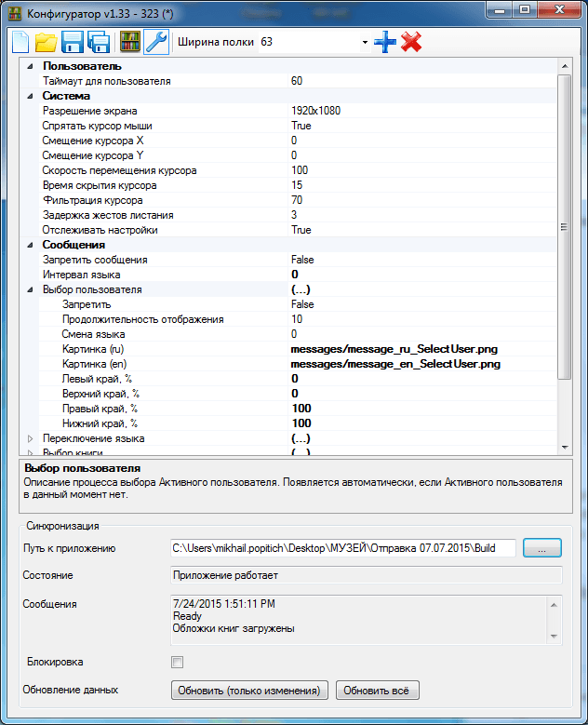Click the Ширина полки value field 63
The image size is (588, 725).
(310, 42)
